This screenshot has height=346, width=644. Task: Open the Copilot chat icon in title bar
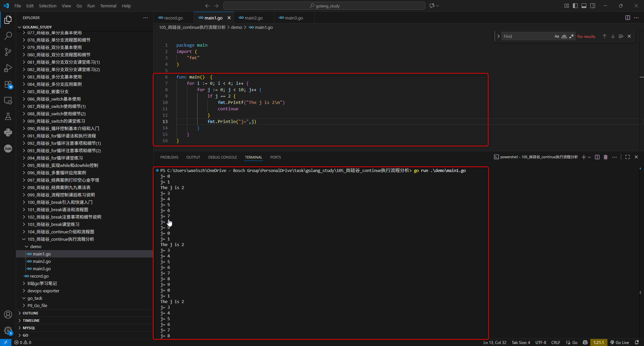[432, 6]
